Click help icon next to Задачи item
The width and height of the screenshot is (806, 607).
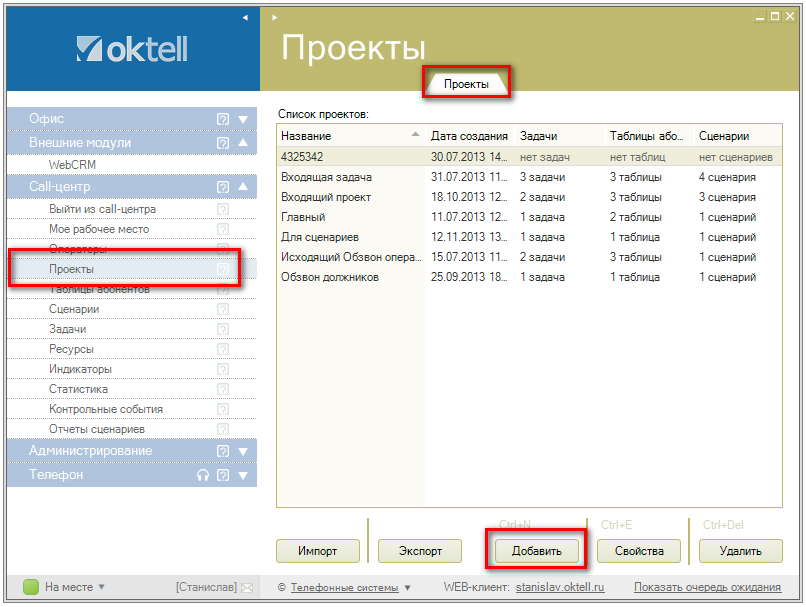pos(223,330)
